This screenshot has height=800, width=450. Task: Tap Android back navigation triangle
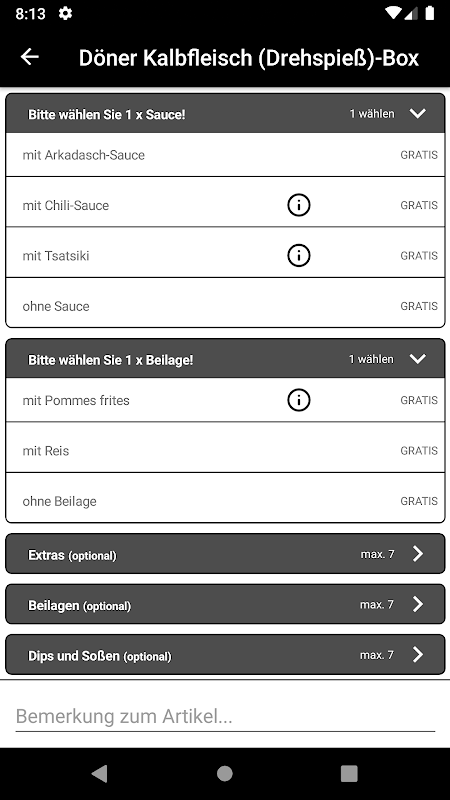click(x=99, y=773)
